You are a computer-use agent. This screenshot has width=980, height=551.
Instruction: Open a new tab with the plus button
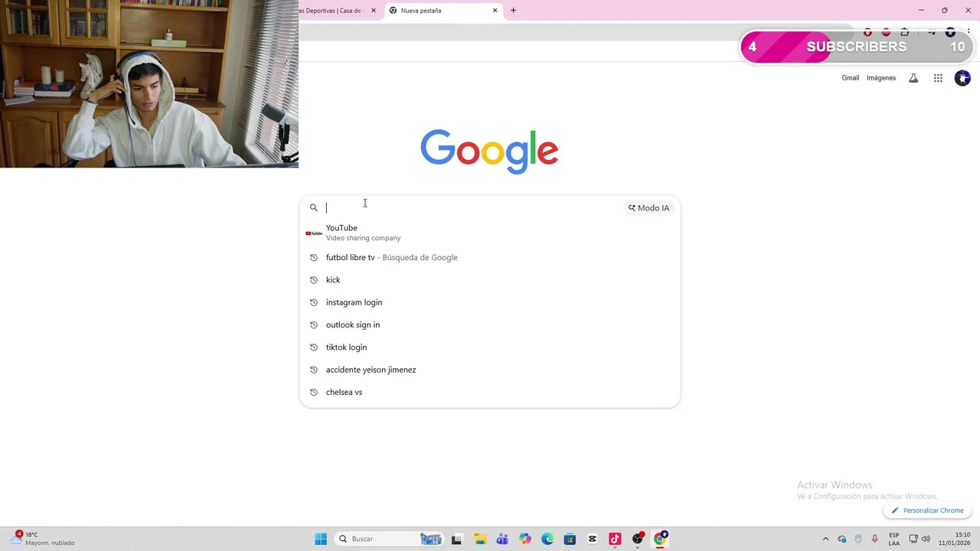(513, 11)
